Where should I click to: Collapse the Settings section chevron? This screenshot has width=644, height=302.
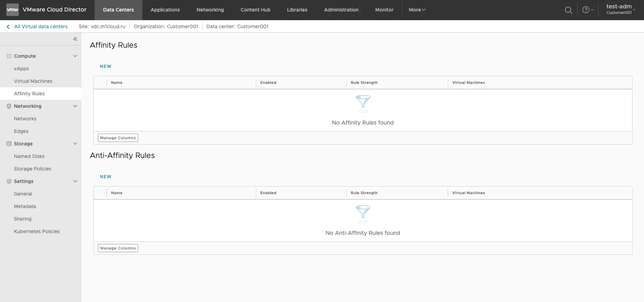pyautogui.click(x=75, y=181)
